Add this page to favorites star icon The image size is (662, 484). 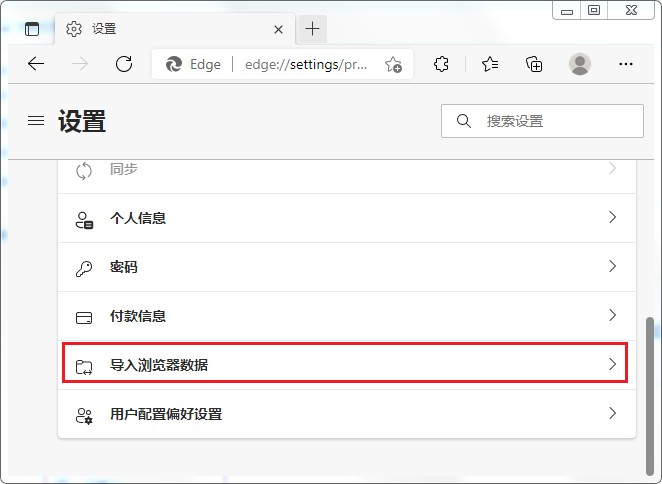(393, 65)
